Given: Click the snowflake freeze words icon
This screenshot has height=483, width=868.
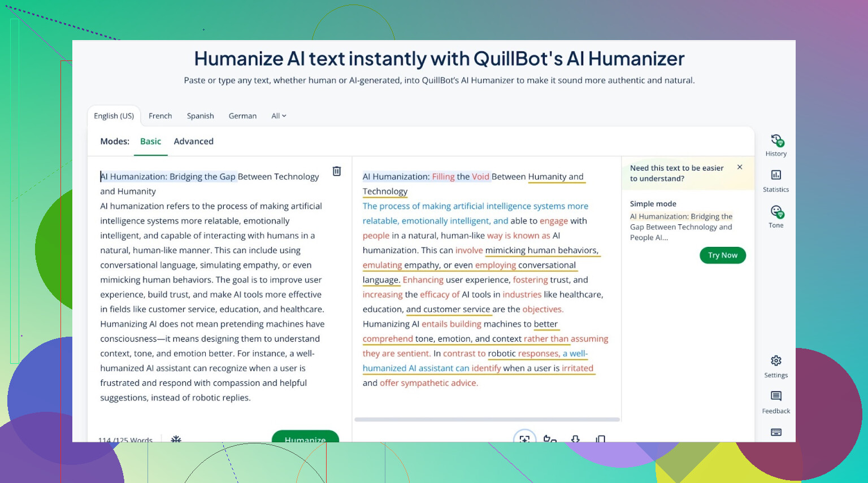Looking at the screenshot, I should click(176, 438).
